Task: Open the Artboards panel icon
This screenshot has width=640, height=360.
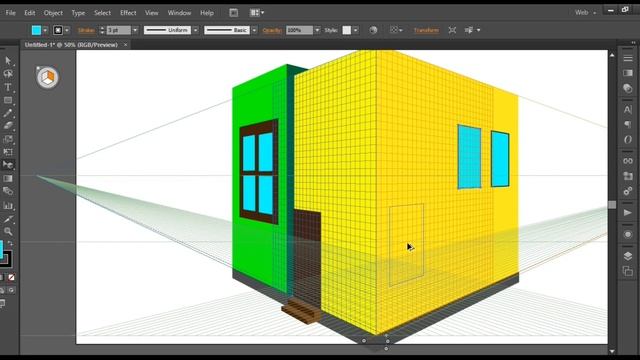Action: point(628,271)
